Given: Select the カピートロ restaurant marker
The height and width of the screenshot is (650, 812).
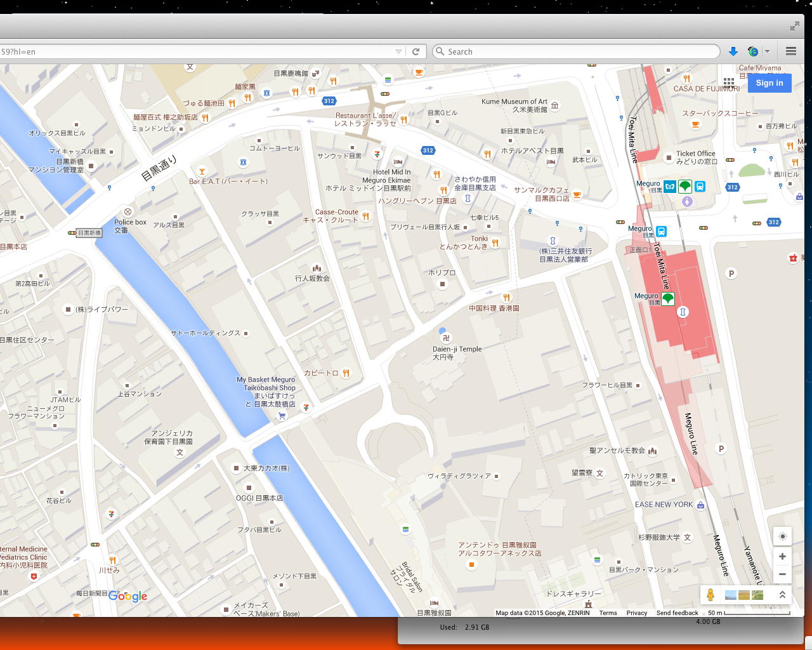Looking at the screenshot, I should tap(346, 373).
